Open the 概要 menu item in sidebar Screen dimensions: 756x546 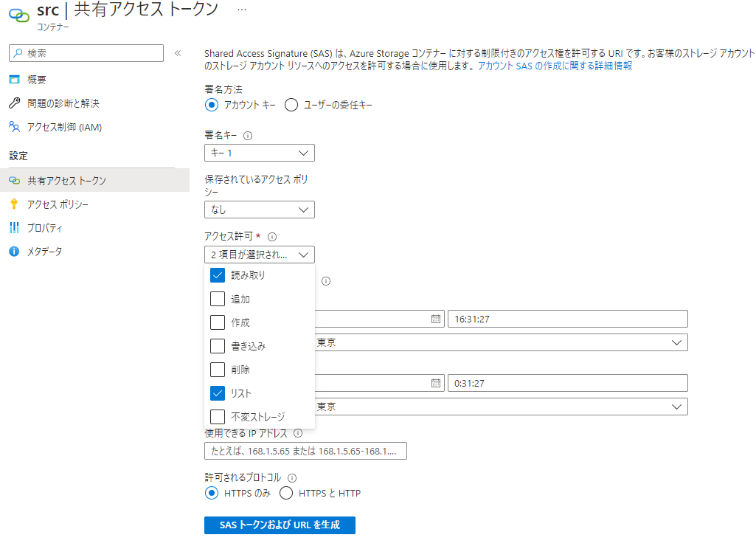click(37, 80)
